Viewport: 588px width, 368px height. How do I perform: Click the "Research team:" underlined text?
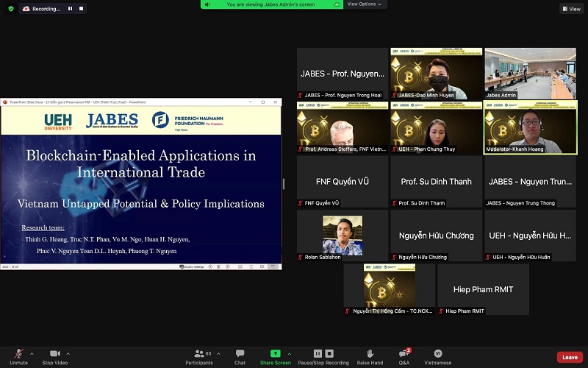coord(43,227)
